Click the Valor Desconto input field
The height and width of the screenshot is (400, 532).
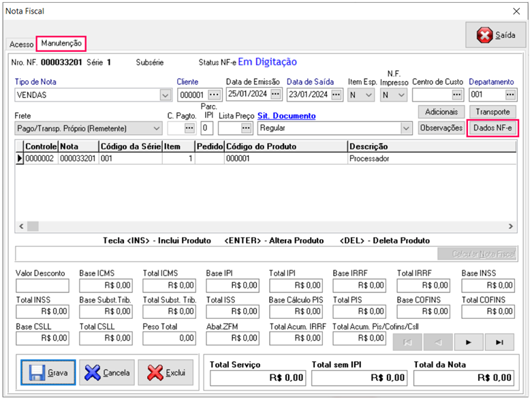click(42, 286)
